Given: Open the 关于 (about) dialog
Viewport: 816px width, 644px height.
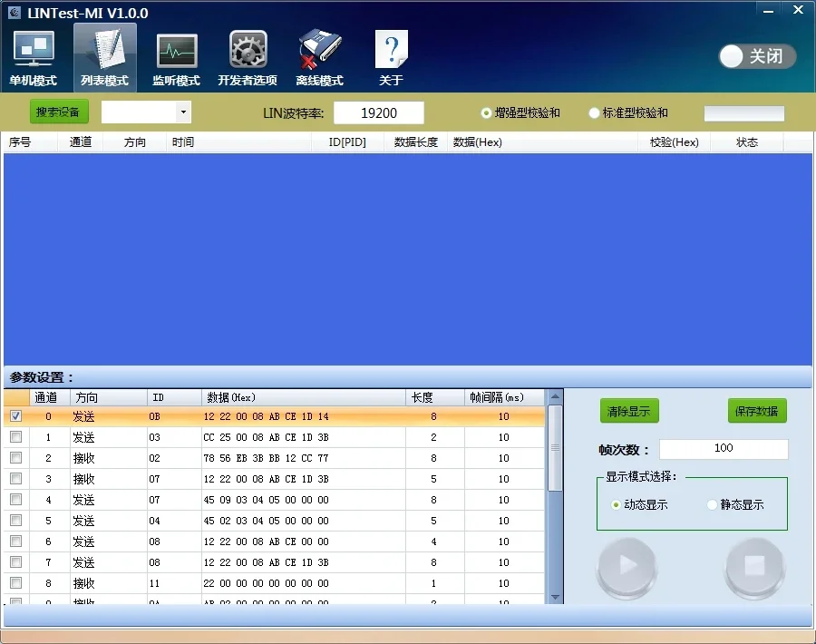Looking at the screenshot, I should coord(391,56).
